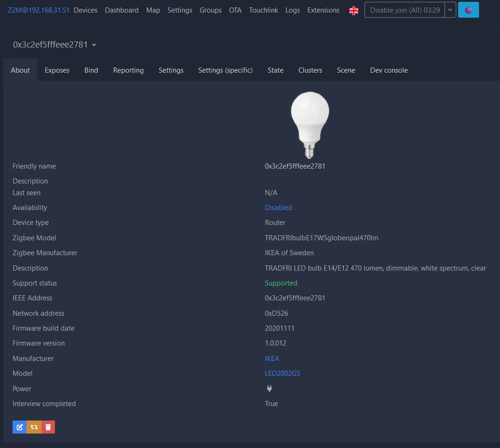Switch to the Bind tab
Viewport: 500px width, 448px height.
click(x=91, y=70)
